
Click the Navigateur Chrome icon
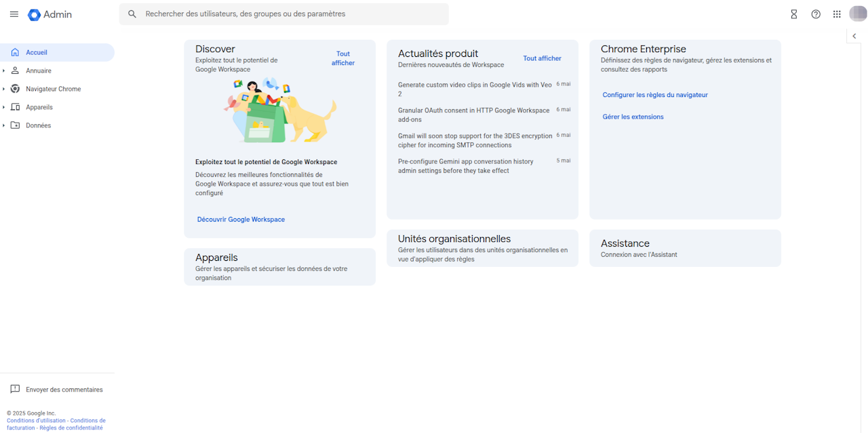(15, 89)
